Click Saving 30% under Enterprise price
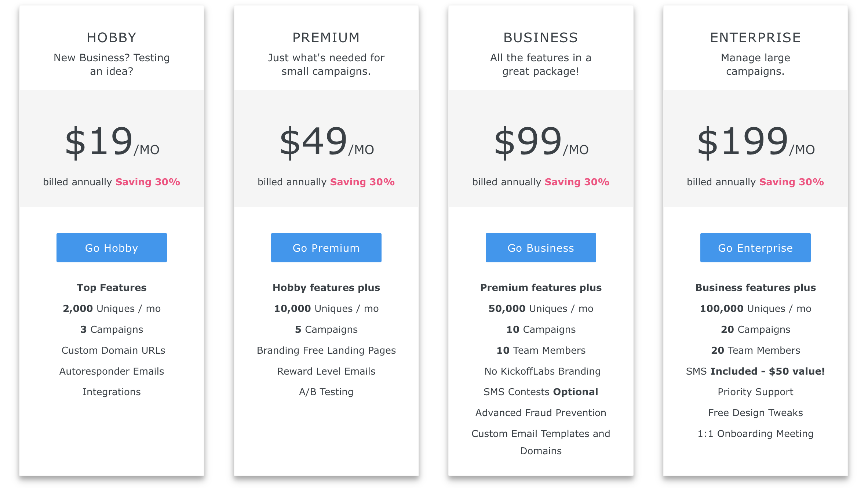Image resolution: width=868 pixels, height=488 pixels. pos(791,182)
